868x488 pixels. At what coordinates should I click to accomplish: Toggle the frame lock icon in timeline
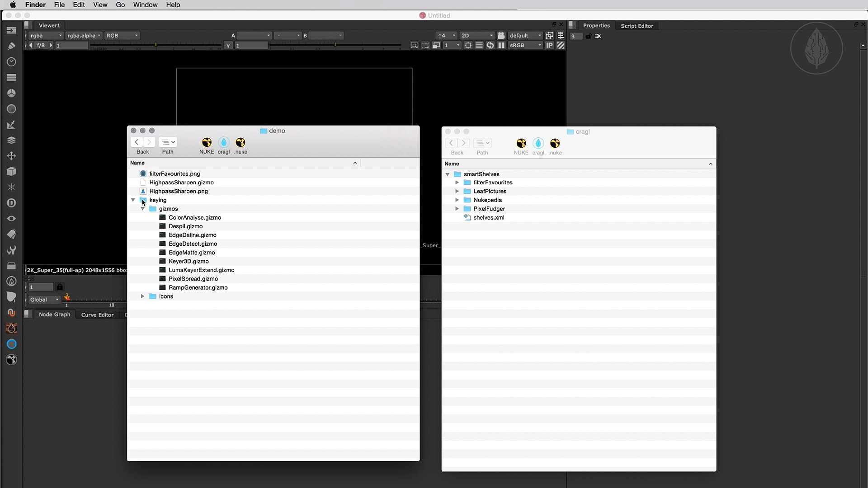(x=60, y=287)
